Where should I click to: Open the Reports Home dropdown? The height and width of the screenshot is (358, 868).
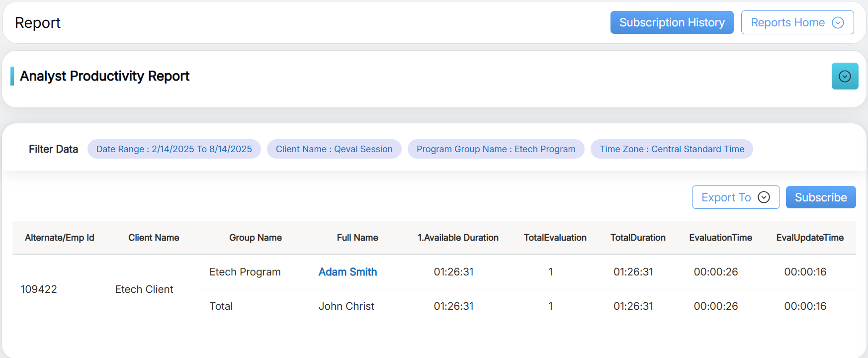(x=797, y=22)
